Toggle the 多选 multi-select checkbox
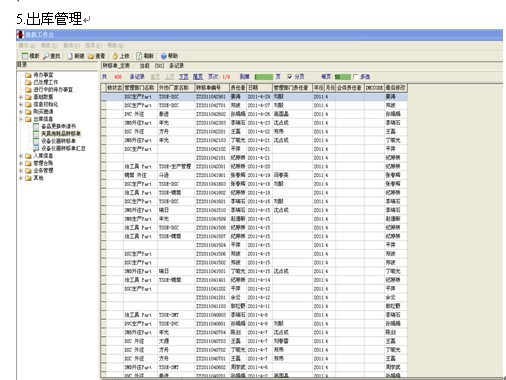This screenshot has width=506, height=380. (x=355, y=77)
